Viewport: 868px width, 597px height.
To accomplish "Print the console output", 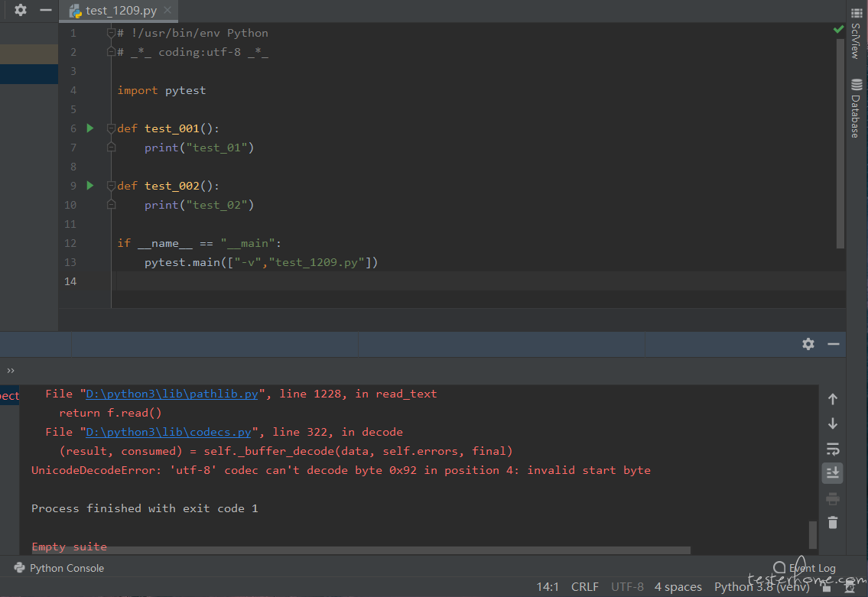I will 833,498.
